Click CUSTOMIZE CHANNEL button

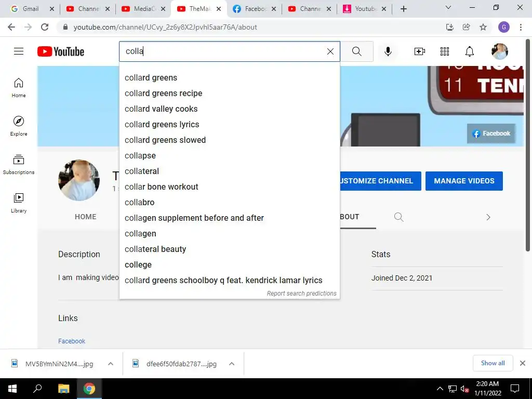[x=380, y=181]
